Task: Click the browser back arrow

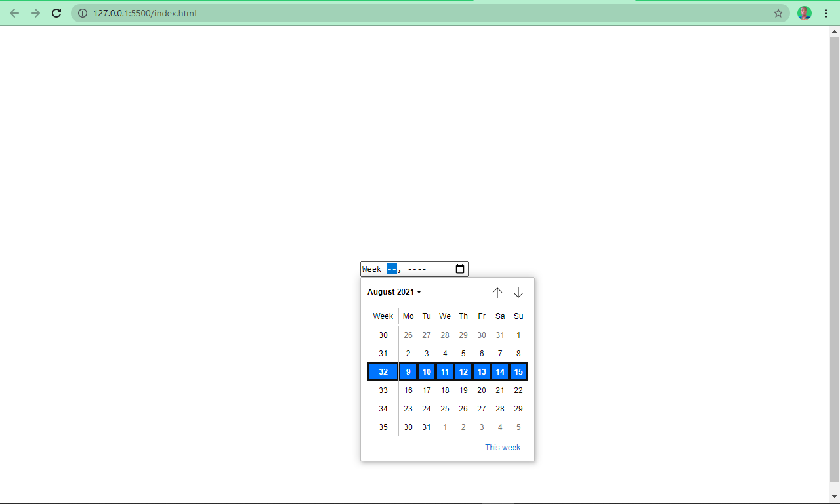Action: 14,13
